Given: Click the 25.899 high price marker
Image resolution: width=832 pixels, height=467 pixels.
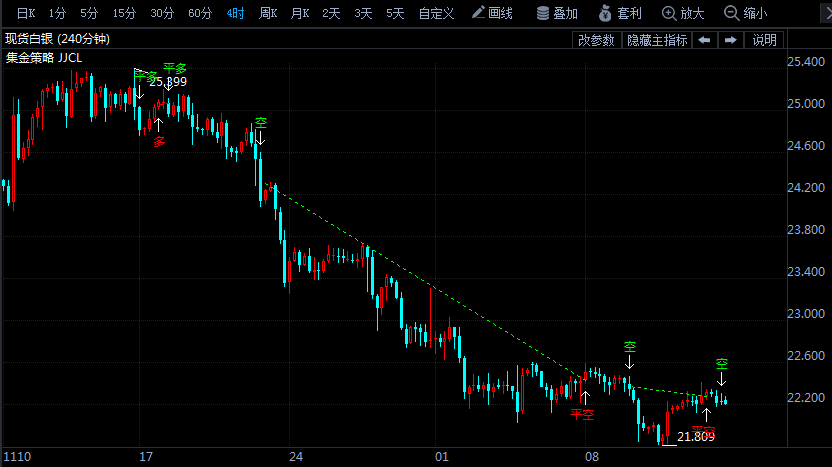Looking at the screenshot, I should pos(168,82).
